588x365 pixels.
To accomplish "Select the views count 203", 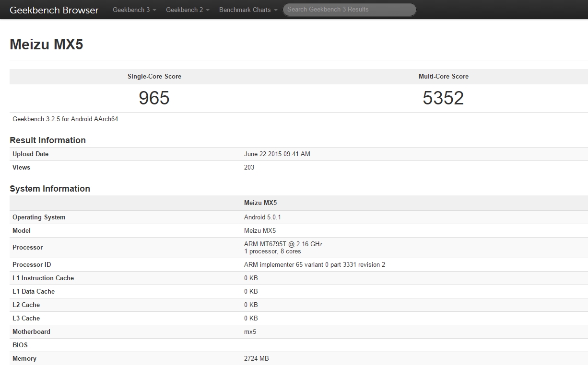I will coord(249,167).
